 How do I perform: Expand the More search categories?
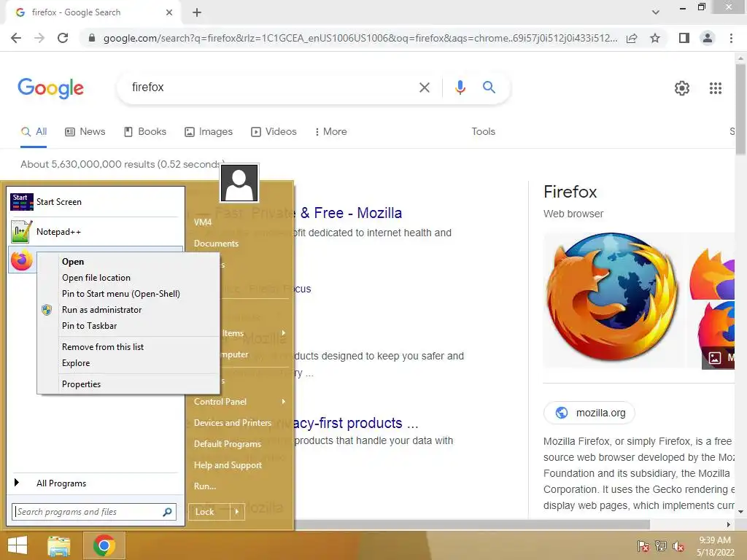330,132
